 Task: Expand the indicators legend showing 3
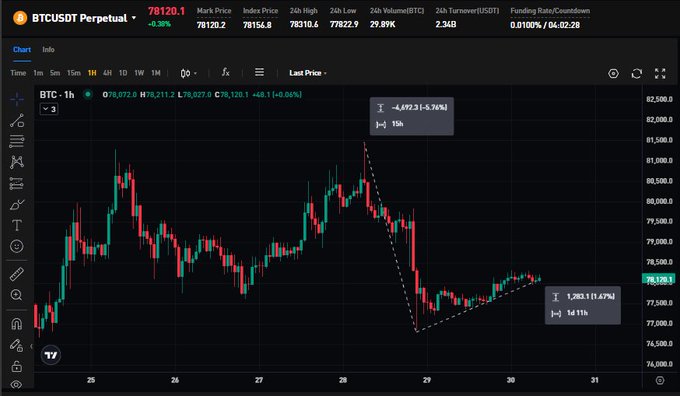pyautogui.click(x=49, y=109)
